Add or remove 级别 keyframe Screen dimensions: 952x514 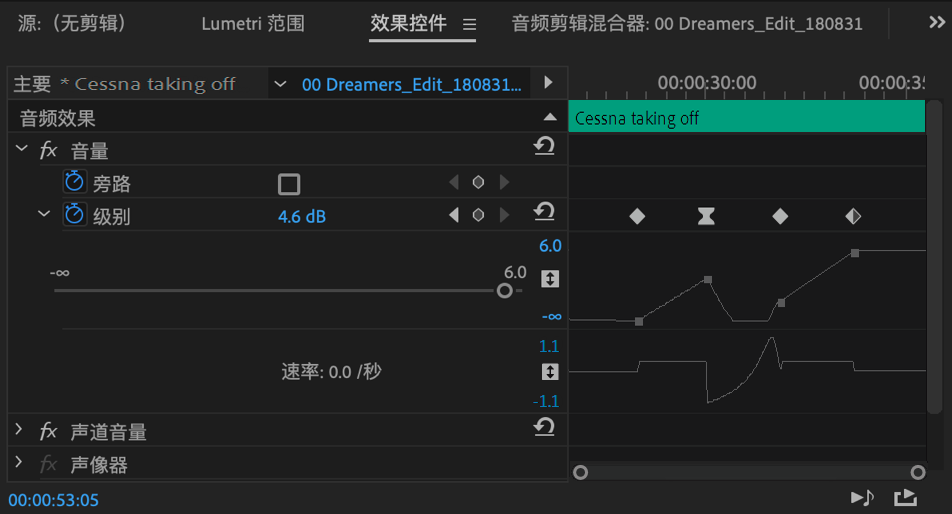pos(478,215)
